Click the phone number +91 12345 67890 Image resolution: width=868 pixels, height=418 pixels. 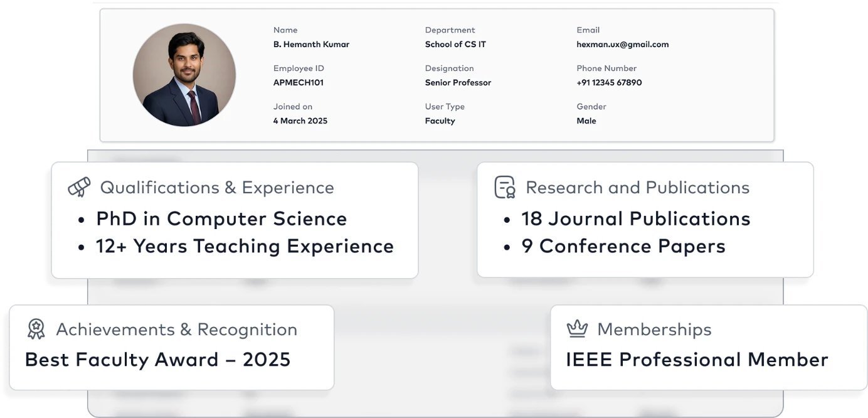point(609,83)
